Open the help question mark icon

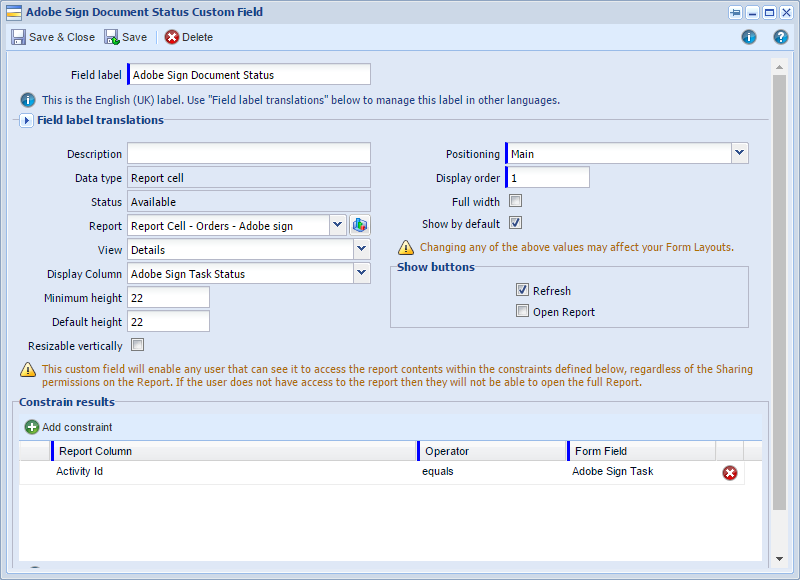(x=781, y=37)
